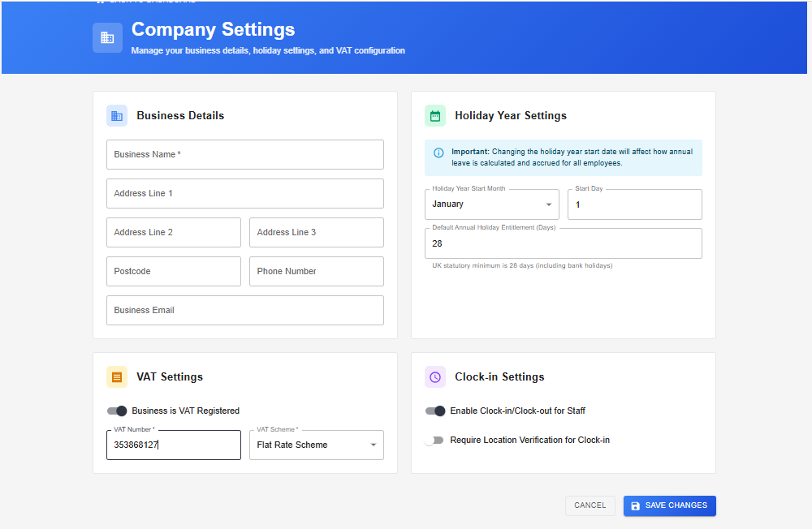812x529 pixels.
Task: Open the VAT Scheme dropdown
Action: 317,445
